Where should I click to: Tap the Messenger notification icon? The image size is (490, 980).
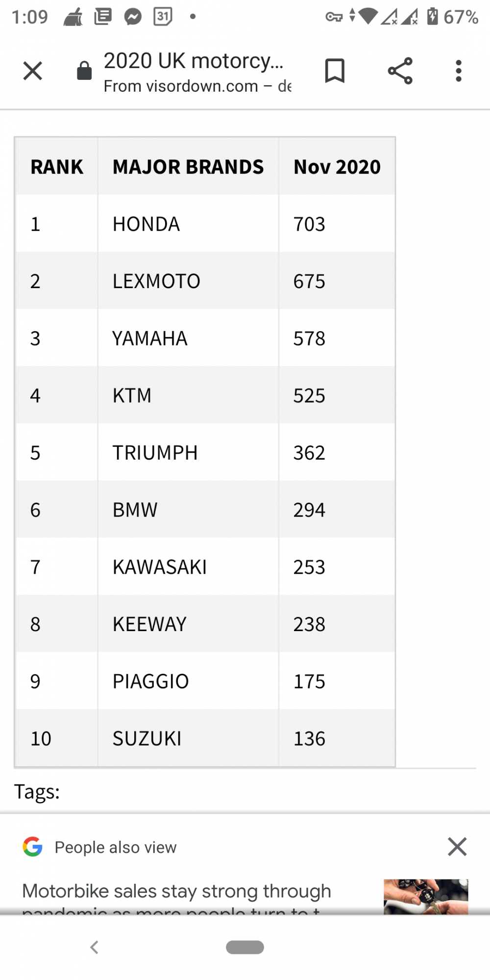(x=133, y=17)
